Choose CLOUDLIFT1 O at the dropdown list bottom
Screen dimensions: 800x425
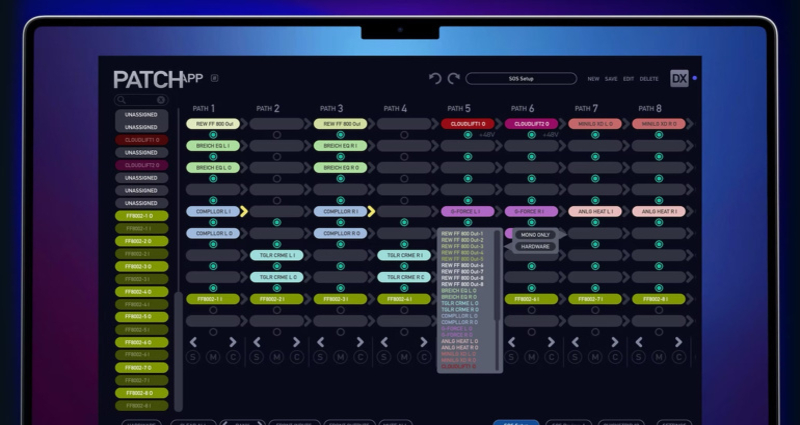458,367
